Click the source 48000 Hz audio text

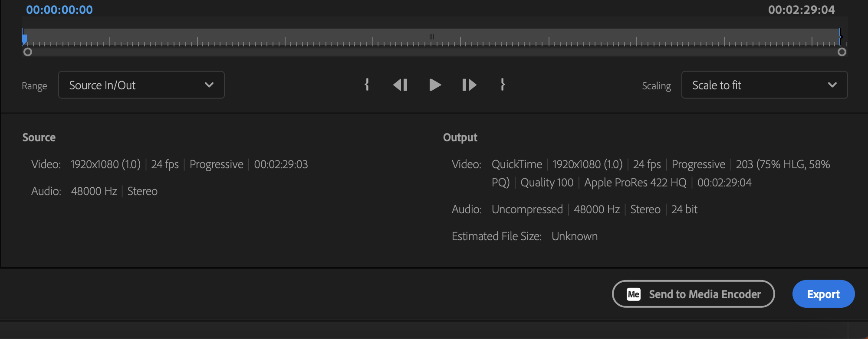point(94,191)
